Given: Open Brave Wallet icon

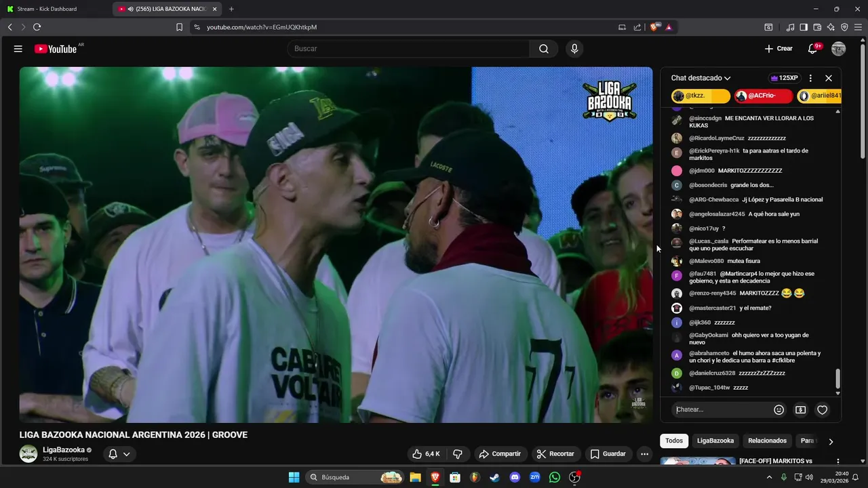Looking at the screenshot, I should point(817,27).
